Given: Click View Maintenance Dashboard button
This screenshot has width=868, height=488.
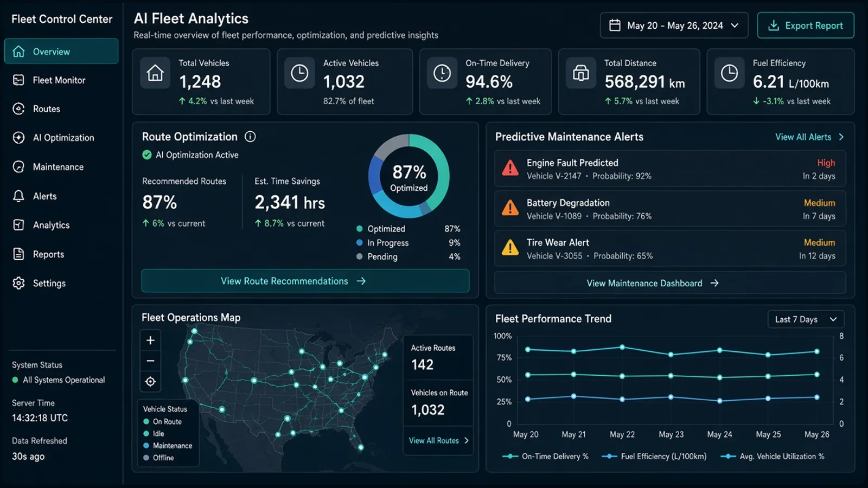Looking at the screenshot, I should (670, 283).
